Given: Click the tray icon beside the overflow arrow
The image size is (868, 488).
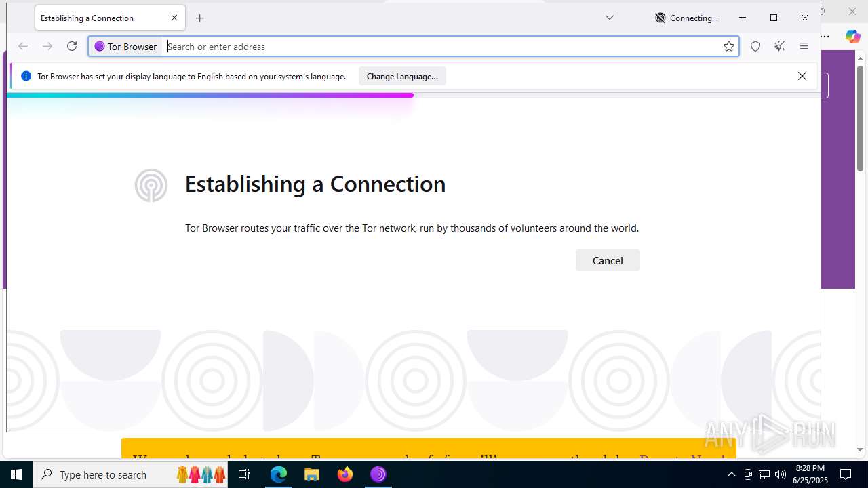Looking at the screenshot, I should pos(748,474).
